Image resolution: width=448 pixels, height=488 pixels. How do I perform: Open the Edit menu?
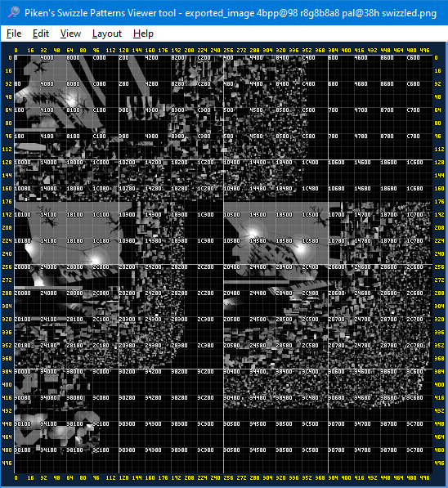tap(41, 34)
